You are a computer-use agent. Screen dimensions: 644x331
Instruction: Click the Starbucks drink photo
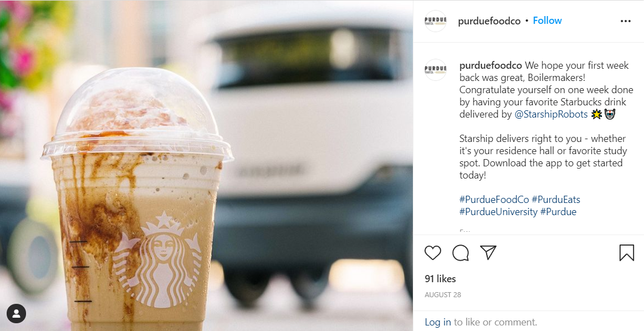[206, 165]
